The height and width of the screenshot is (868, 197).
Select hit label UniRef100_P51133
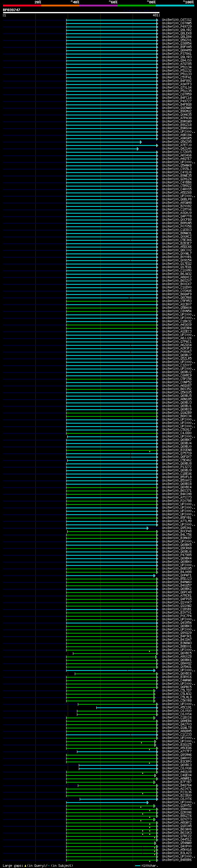[177, 74]
